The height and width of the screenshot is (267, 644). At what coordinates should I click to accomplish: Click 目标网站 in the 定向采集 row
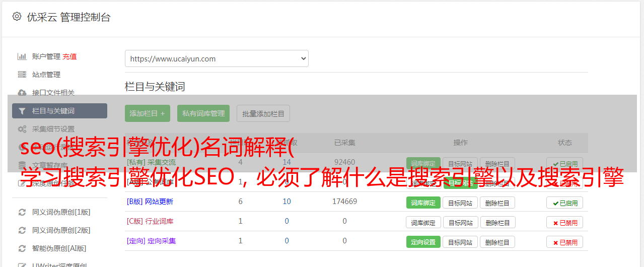click(x=460, y=242)
